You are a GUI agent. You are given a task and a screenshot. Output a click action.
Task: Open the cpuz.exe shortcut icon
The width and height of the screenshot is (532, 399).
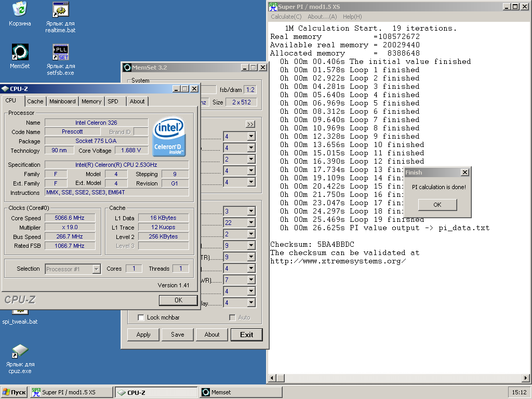point(20,351)
